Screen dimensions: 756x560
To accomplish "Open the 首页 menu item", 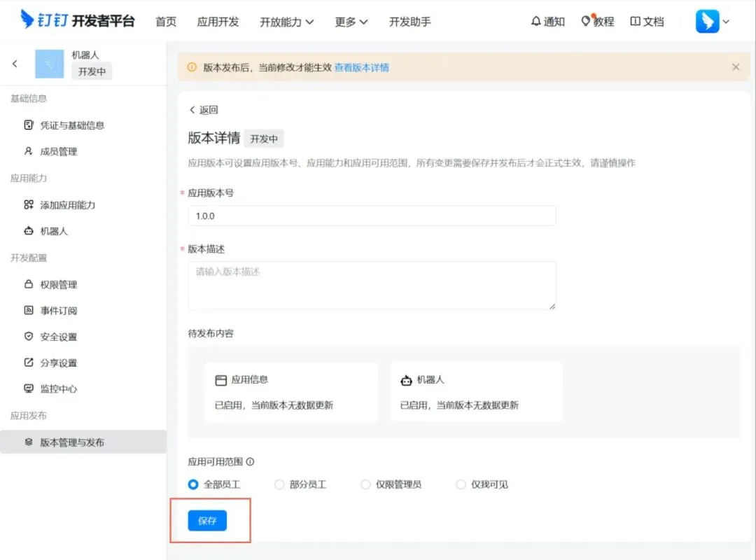I will [166, 22].
